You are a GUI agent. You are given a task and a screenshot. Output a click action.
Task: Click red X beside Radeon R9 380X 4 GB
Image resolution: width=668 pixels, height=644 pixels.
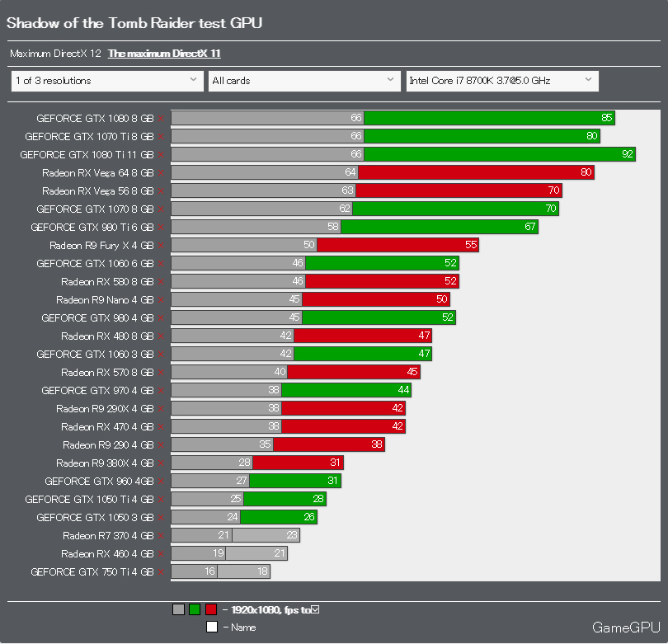click(161, 463)
